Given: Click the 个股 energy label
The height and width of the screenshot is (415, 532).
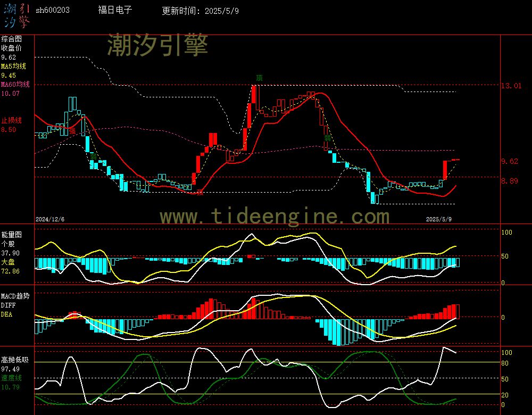Looking at the screenshot, I should tap(8, 244).
